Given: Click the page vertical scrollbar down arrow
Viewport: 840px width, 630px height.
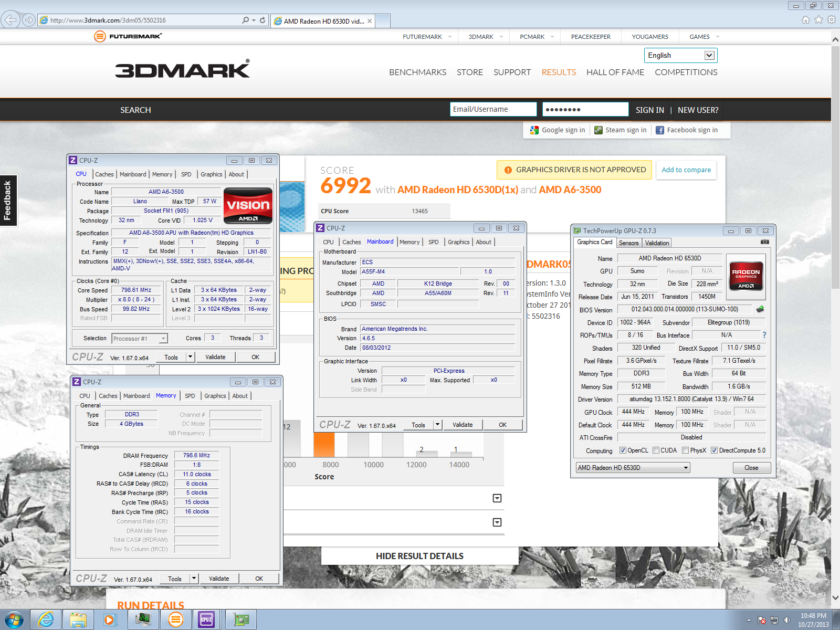Looking at the screenshot, I should tap(835, 597).
